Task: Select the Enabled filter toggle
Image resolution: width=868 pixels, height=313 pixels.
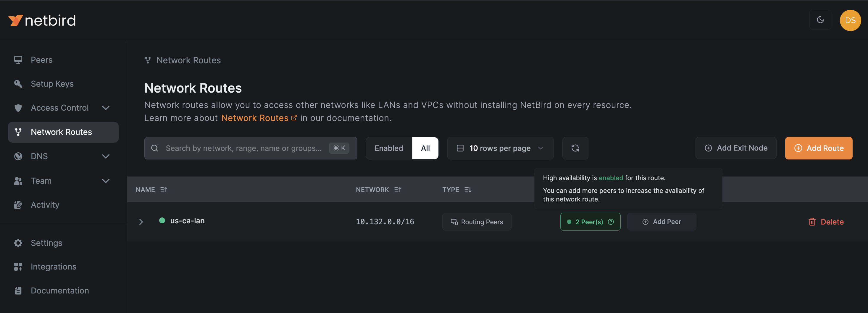Action: pos(388,148)
